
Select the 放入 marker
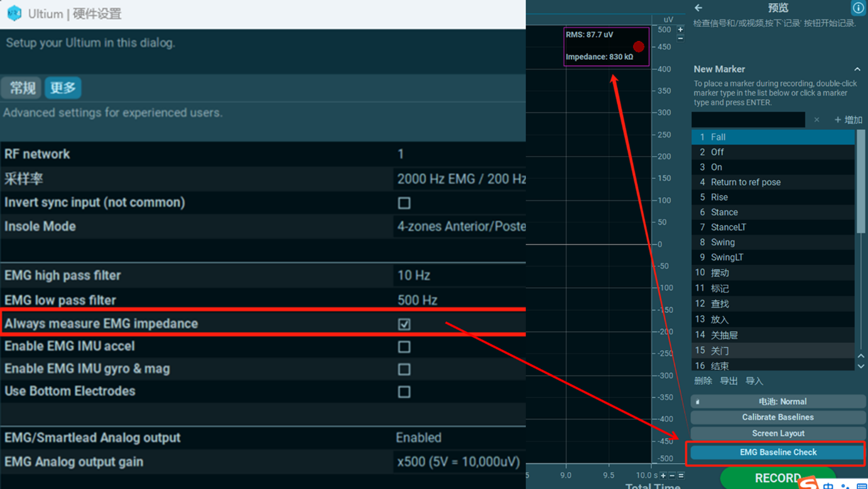(773, 320)
